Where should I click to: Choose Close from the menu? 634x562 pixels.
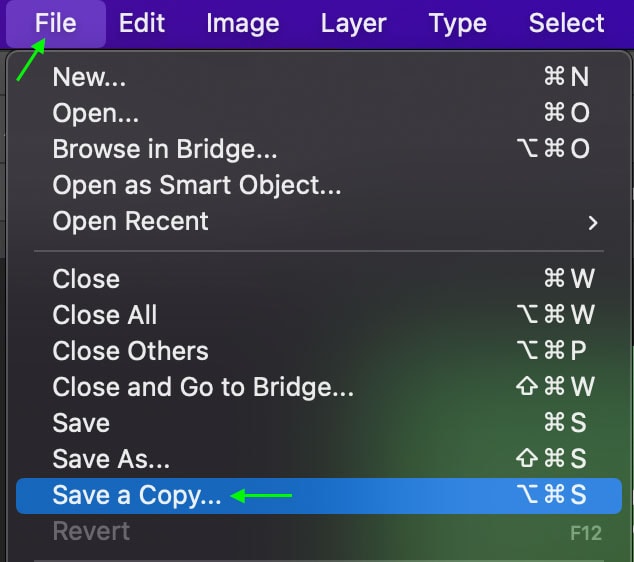[x=319, y=279]
